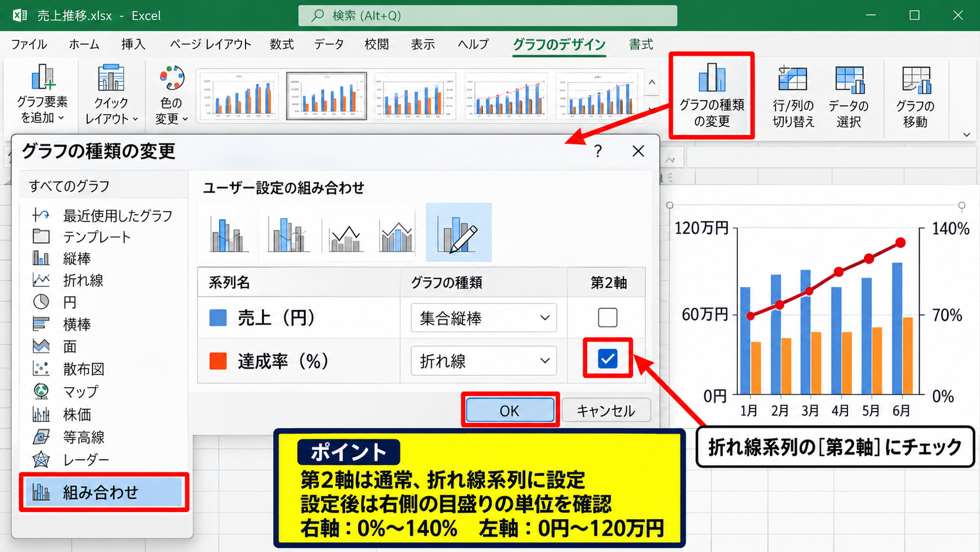Click blue 売上（円） series color swatch
The width and height of the screenshot is (980, 552).
218,318
